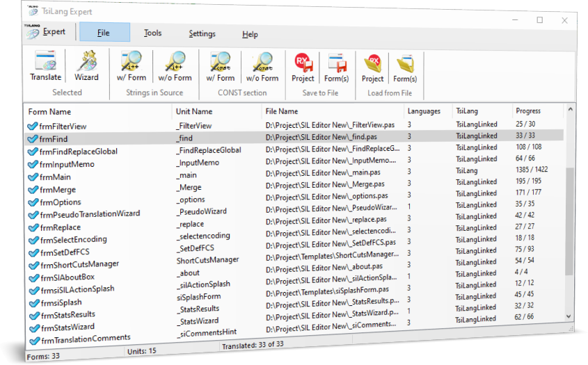Image resolution: width=588 pixels, height=365 pixels.
Task: Toggle checkmark for frmMerge
Action: pos(34,190)
